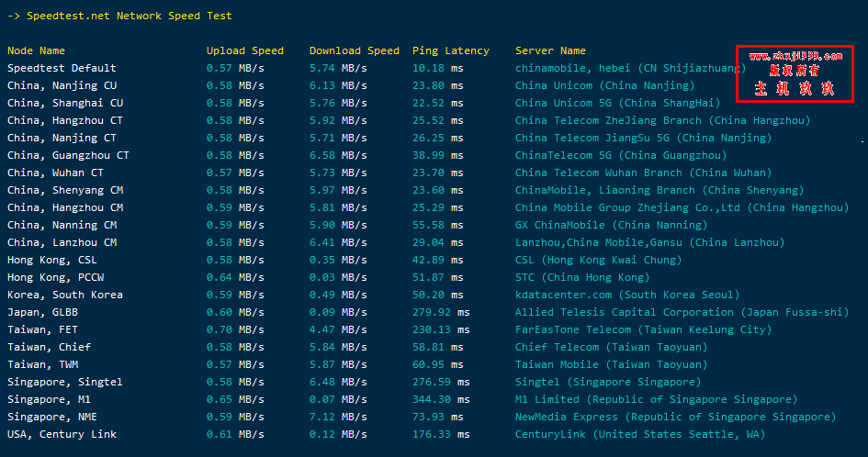
Task: Select the 'Taiwan, Chief' node name
Action: pos(49,347)
